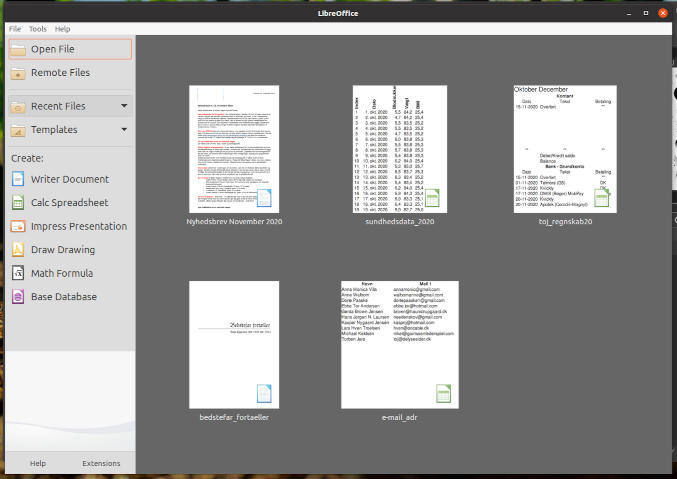Create a new Base Database
Viewport: 677px width, 479px height.
coord(70,297)
